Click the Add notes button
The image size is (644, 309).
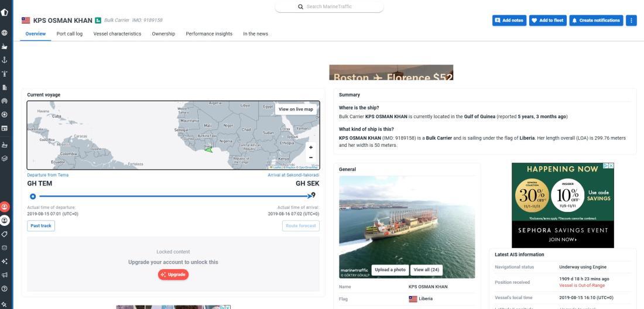(x=509, y=20)
